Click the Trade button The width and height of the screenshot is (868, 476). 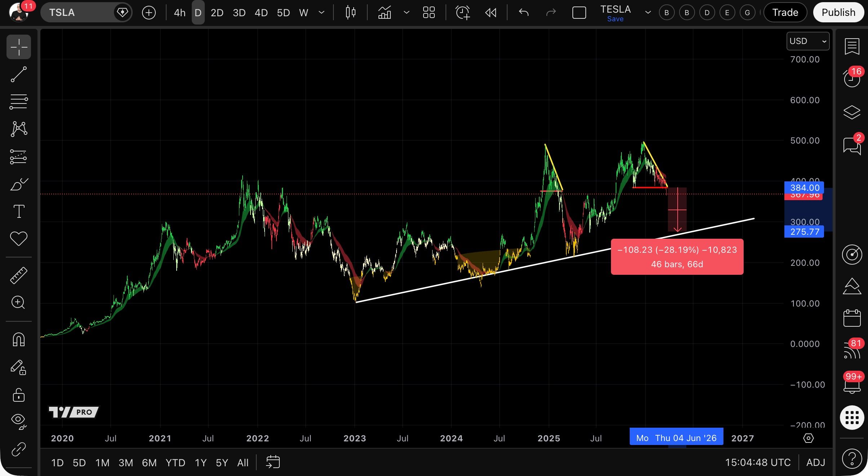coord(785,13)
